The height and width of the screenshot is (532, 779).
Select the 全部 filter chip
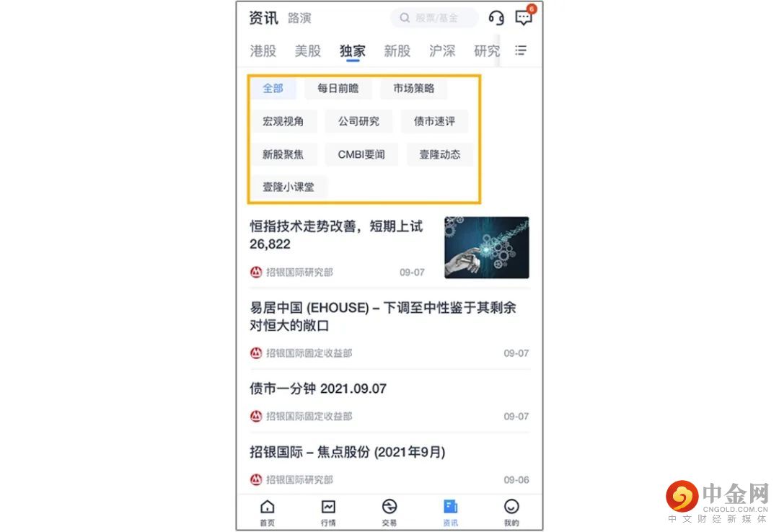(x=273, y=89)
